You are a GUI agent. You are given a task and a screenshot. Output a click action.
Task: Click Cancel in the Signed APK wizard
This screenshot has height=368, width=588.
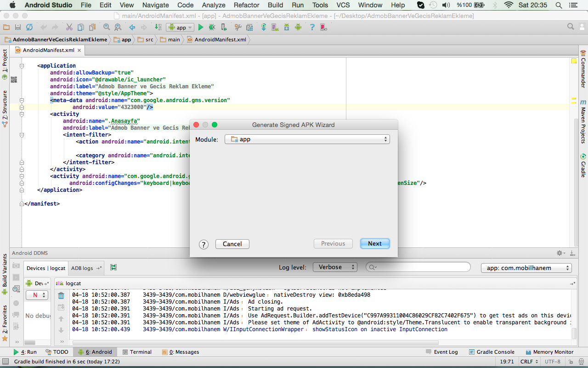[232, 244]
